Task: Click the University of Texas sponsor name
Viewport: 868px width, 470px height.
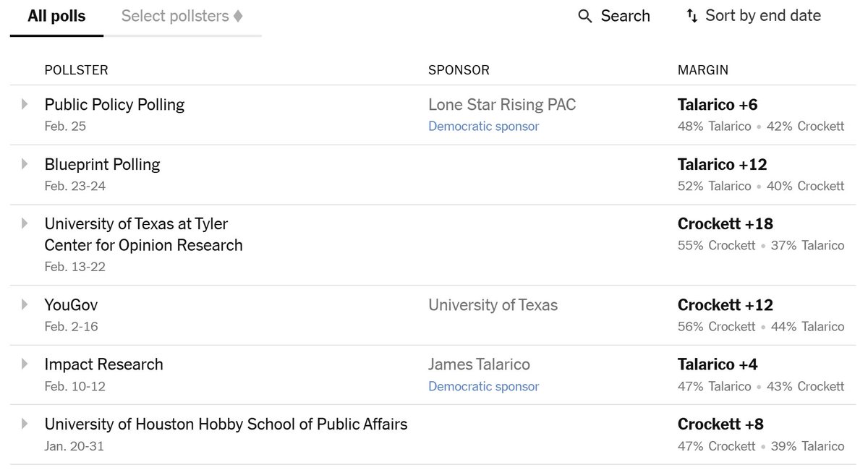Action: coord(493,305)
